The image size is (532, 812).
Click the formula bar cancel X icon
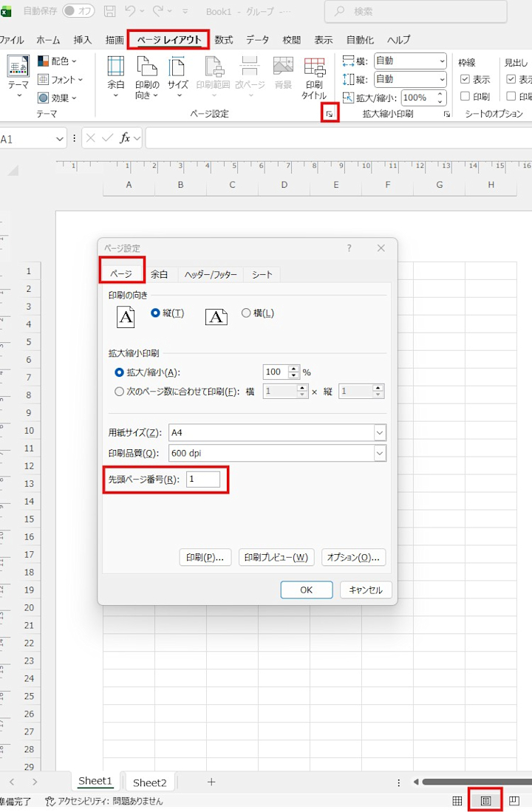[x=91, y=138]
